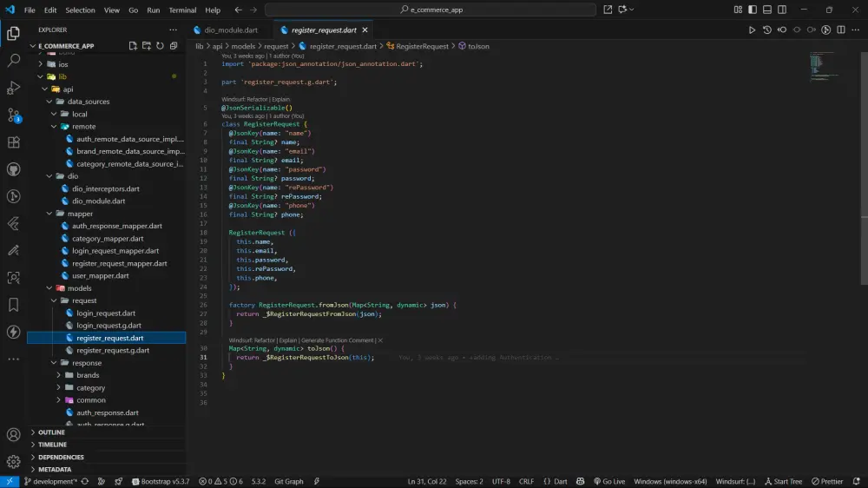Open the Search view in activity bar

coord(13,61)
